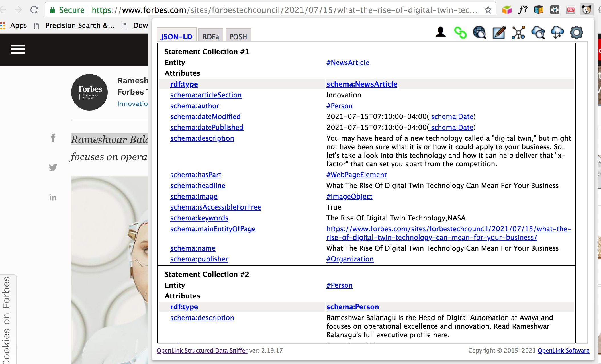Screen dimensions: 601x364
Task: Bookmark page with star icon
Action: [x=488, y=10]
